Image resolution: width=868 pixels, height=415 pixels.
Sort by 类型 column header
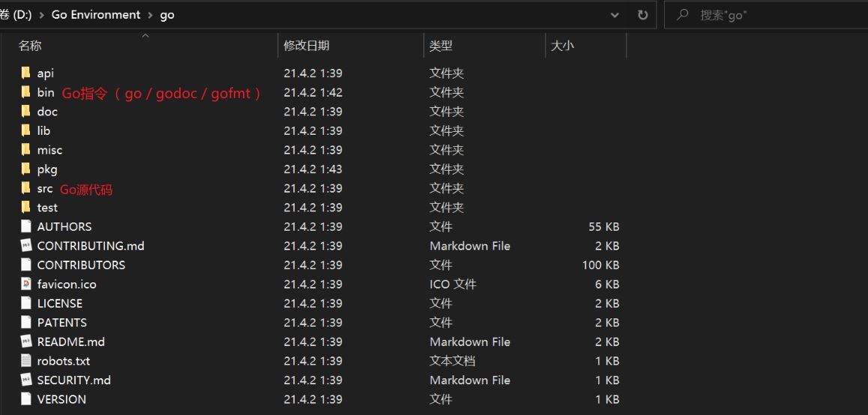(441, 46)
